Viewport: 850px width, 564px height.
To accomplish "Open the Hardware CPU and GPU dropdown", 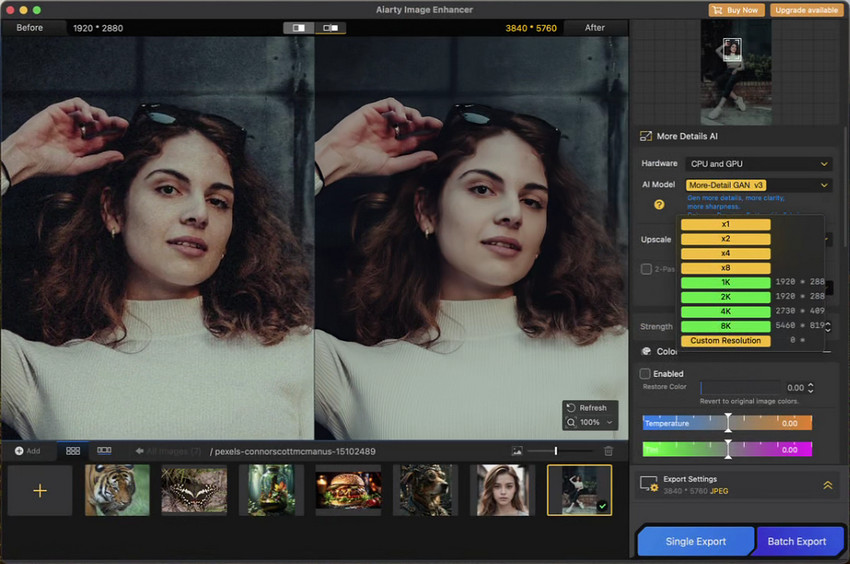I will coord(758,164).
